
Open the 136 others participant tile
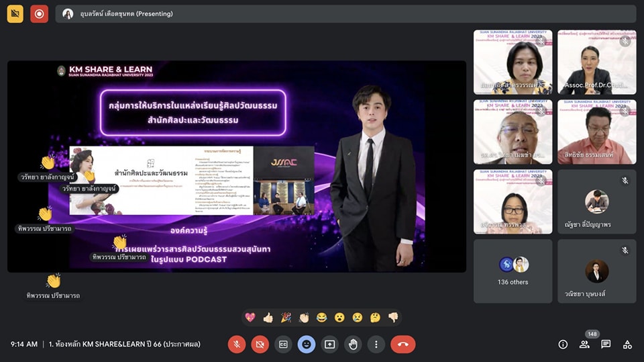click(x=513, y=271)
